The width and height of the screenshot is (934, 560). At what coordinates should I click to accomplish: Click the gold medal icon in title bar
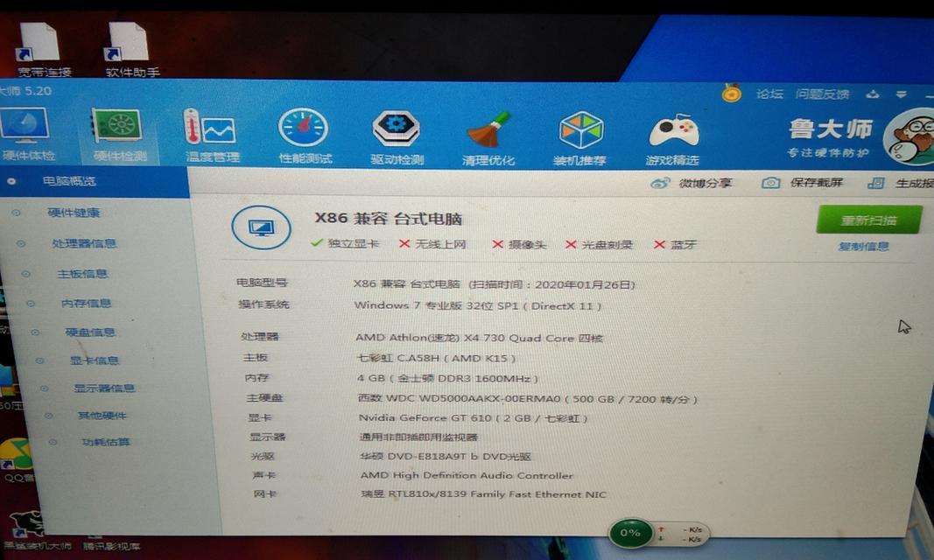click(732, 94)
